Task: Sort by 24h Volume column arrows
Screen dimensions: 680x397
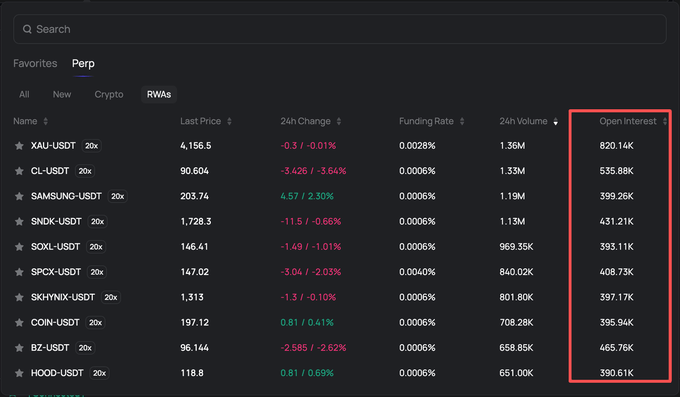Action: pos(556,121)
